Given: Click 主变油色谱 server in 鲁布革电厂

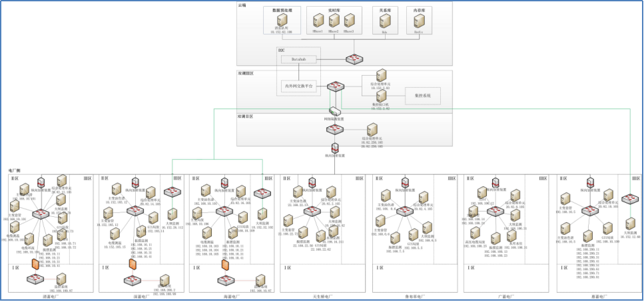Looking at the screenshot, I should [x=385, y=196].
